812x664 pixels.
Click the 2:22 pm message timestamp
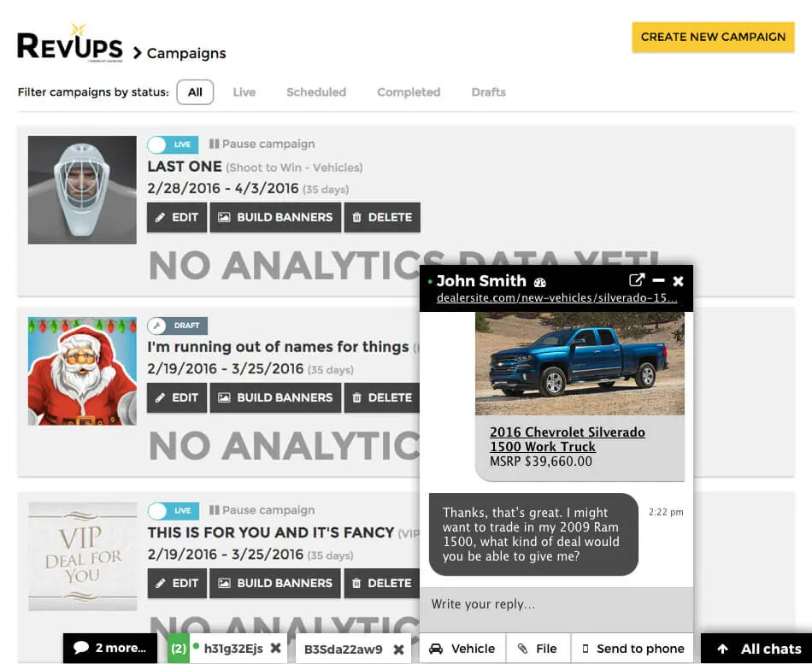tap(666, 512)
